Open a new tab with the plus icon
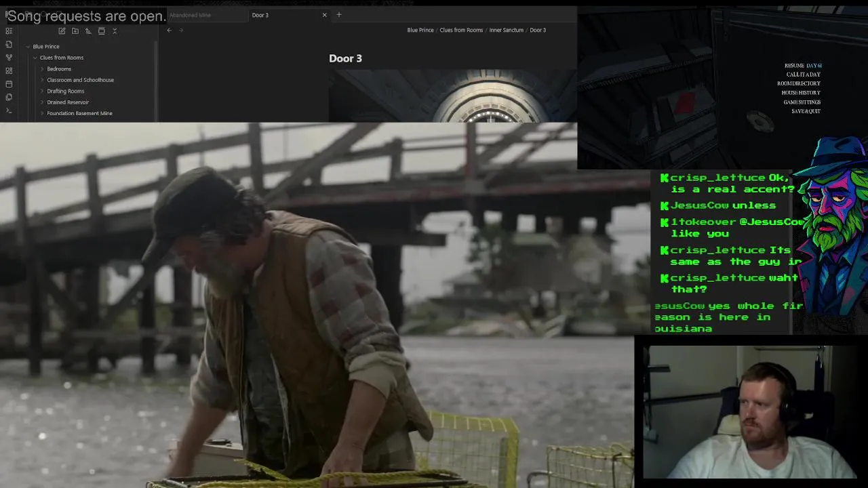This screenshot has width=868, height=488. point(339,15)
